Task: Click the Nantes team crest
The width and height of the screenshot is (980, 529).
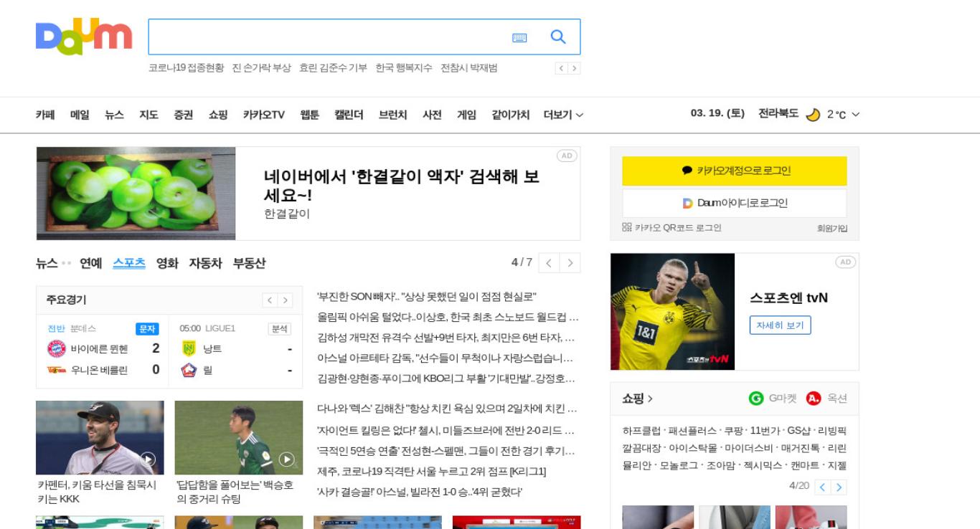Action: pos(189,348)
